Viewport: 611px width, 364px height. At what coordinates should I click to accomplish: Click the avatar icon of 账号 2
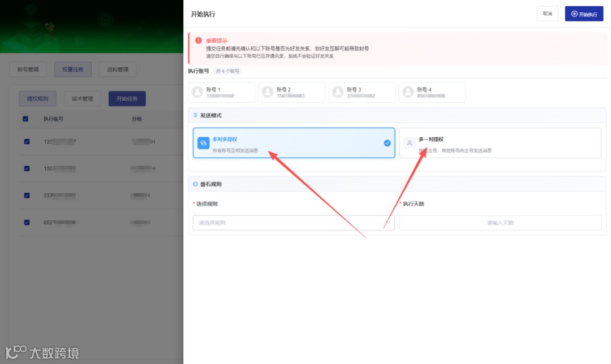click(x=268, y=92)
